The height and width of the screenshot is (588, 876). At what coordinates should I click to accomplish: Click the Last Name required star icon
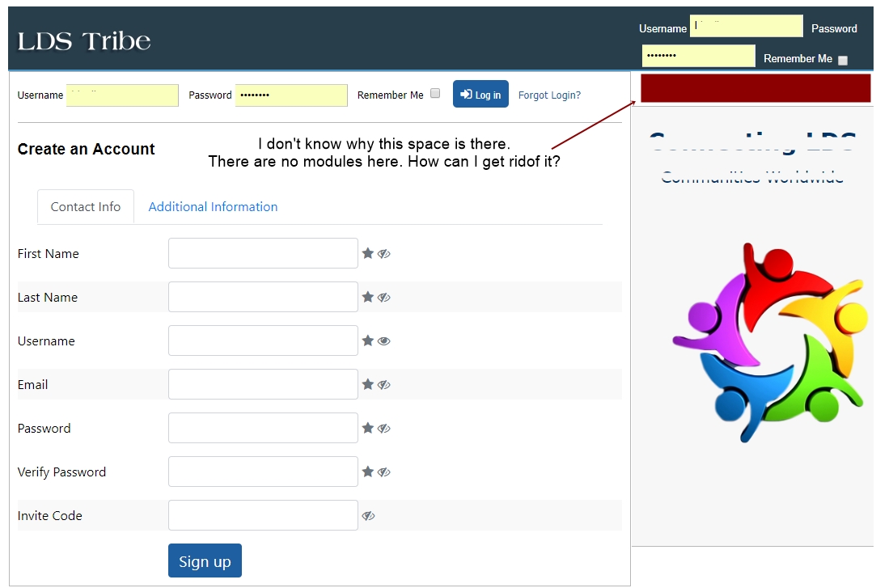[367, 297]
